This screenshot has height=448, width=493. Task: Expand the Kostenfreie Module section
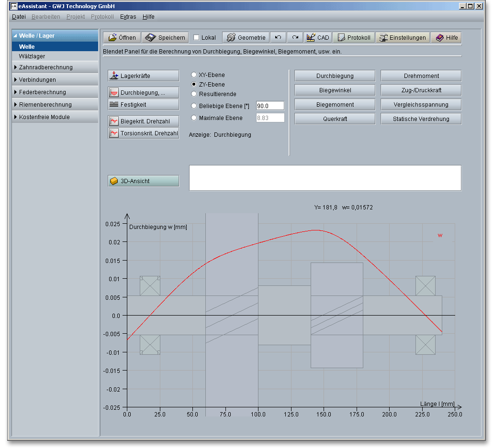coord(44,117)
